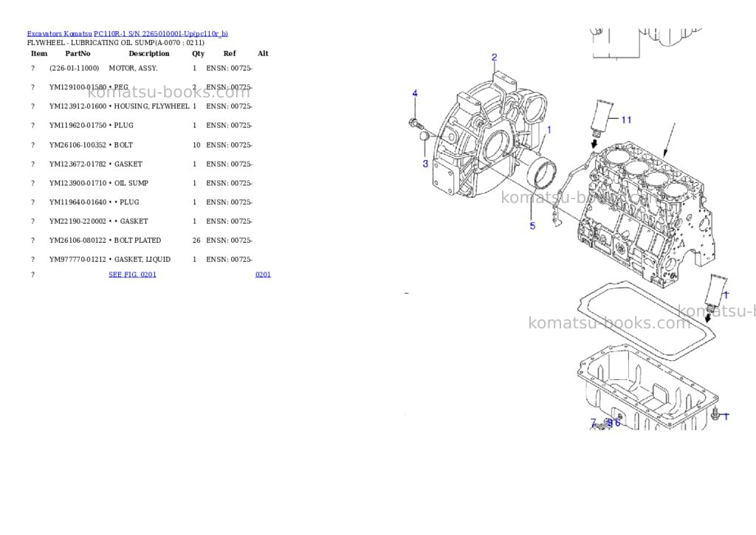756x535 pixels.
Task: Select the BOLT PLATED description
Action: click(137, 241)
